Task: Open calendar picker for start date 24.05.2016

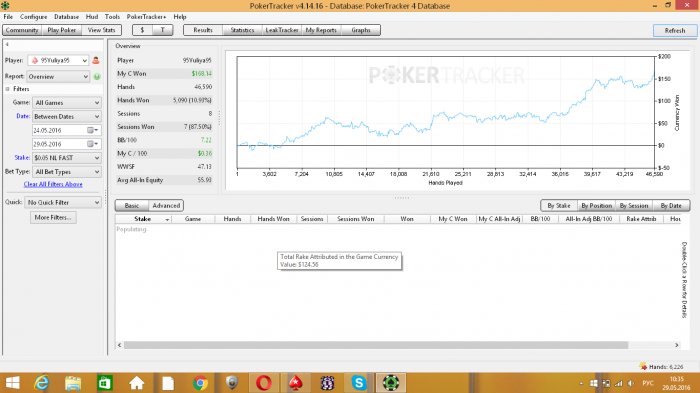Action: tap(92, 130)
